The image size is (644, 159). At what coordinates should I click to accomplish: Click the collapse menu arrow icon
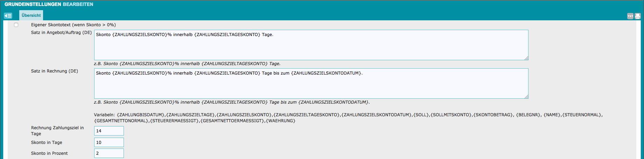coord(8,16)
